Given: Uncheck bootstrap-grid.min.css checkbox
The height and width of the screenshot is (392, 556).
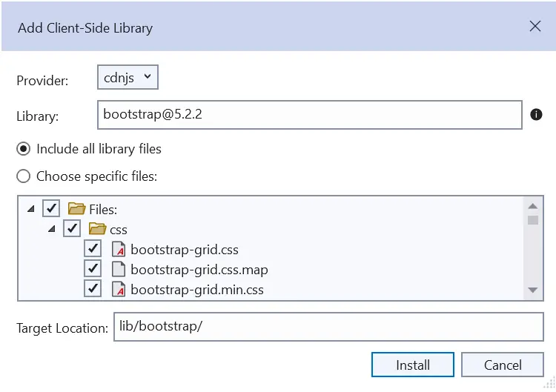Looking at the screenshot, I should click(x=93, y=289).
